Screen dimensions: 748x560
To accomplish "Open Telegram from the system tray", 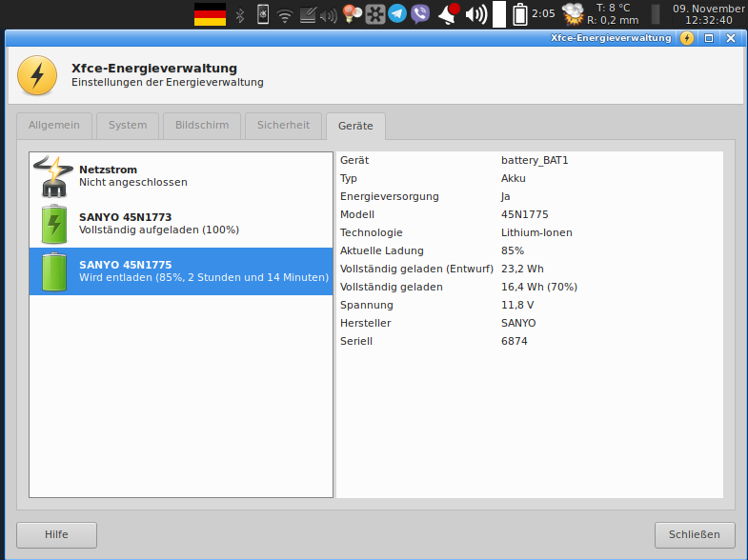I will click(x=397, y=14).
